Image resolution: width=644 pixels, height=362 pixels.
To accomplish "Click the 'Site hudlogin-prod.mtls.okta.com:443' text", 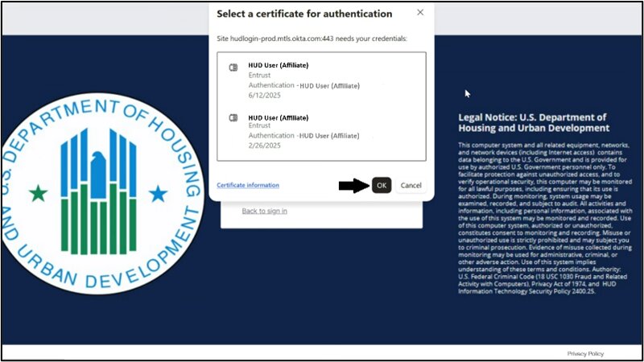I will (x=275, y=39).
